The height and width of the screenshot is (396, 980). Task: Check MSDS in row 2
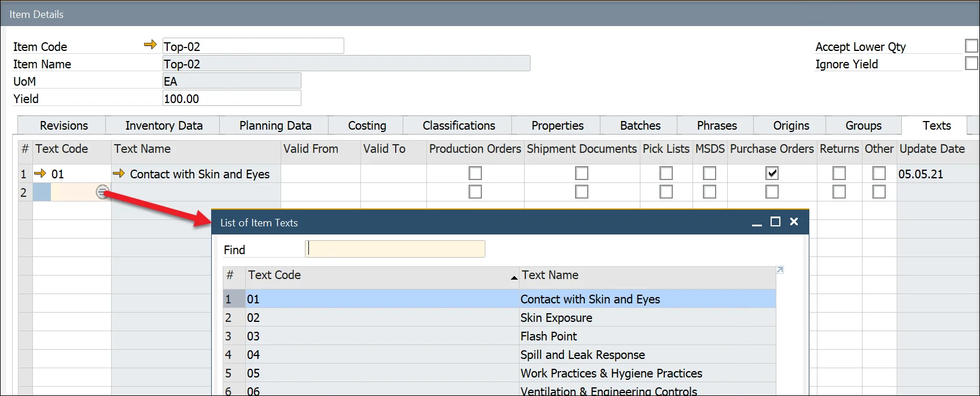709,192
